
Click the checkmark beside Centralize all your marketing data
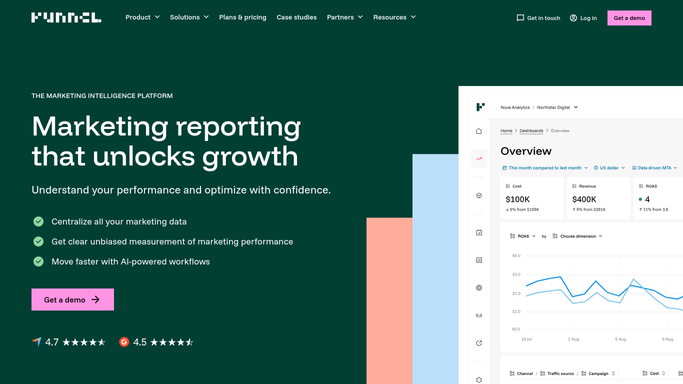pyautogui.click(x=38, y=222)
